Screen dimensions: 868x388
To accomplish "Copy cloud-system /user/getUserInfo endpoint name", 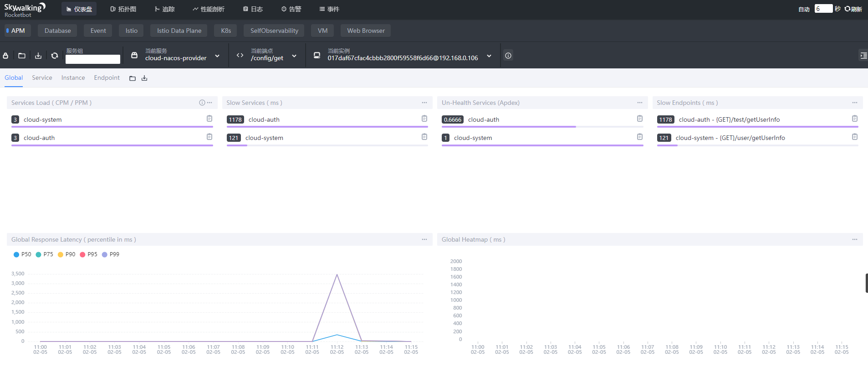I will (x=855, y=137).
